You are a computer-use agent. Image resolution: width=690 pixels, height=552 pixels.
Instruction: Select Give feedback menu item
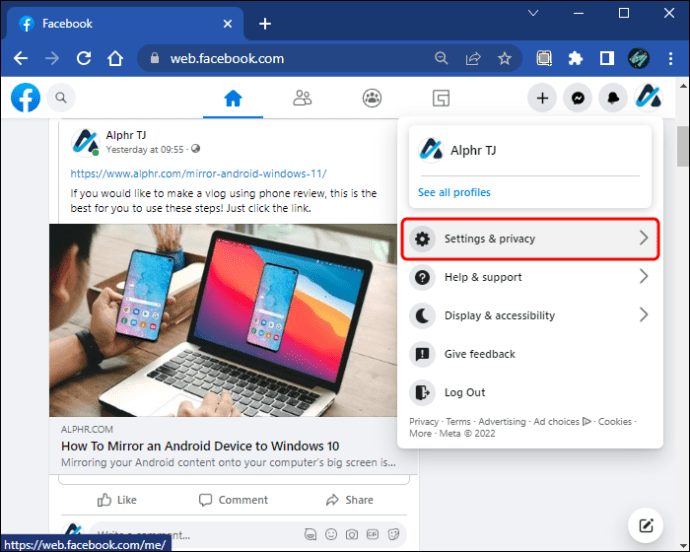point(530,354)
